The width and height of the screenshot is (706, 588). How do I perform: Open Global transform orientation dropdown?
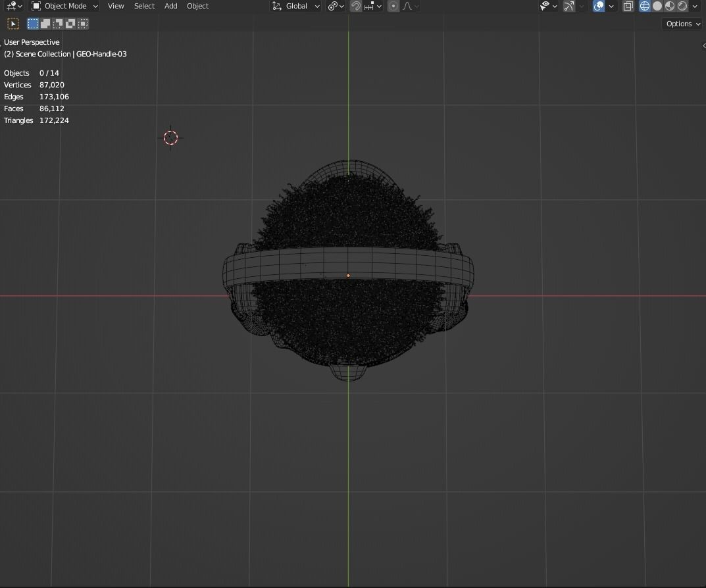coord(296,6)
